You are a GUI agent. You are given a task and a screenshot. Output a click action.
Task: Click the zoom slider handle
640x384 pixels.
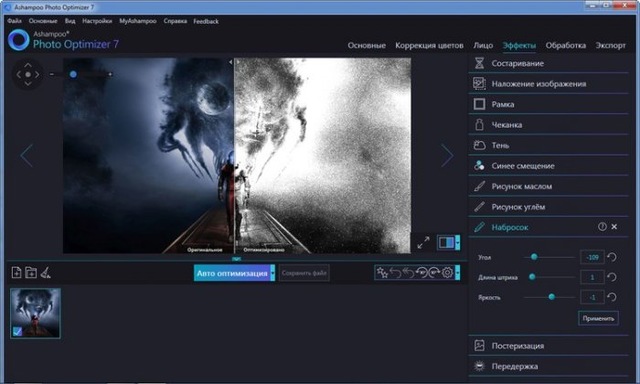pos(73,74)
